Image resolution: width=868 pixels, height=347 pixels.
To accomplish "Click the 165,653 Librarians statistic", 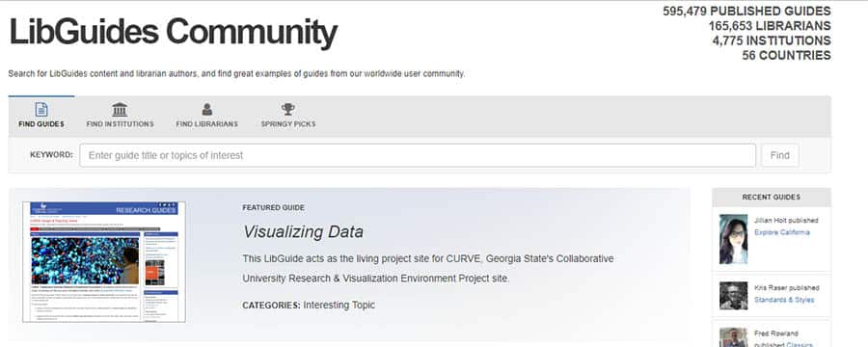I will [x=770, y=26].
